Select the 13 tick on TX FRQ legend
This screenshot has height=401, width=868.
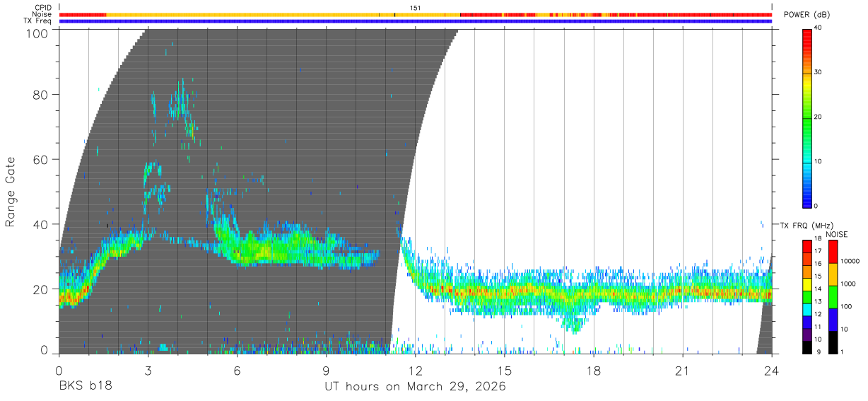(x=819, y=301)
